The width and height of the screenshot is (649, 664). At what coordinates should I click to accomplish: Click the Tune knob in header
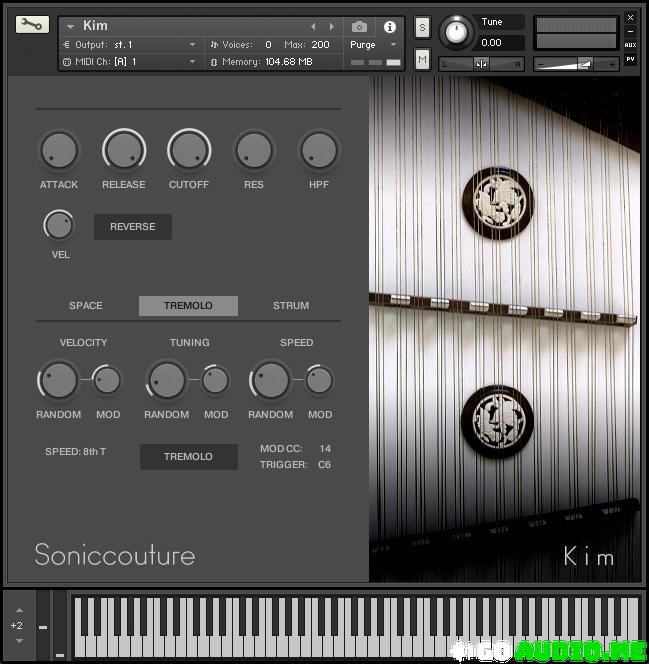tap(457, 33)
